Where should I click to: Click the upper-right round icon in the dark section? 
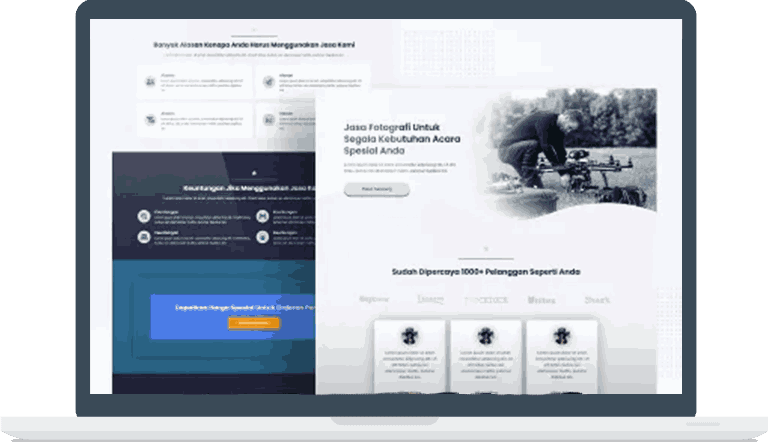click(x=263, y=215)
